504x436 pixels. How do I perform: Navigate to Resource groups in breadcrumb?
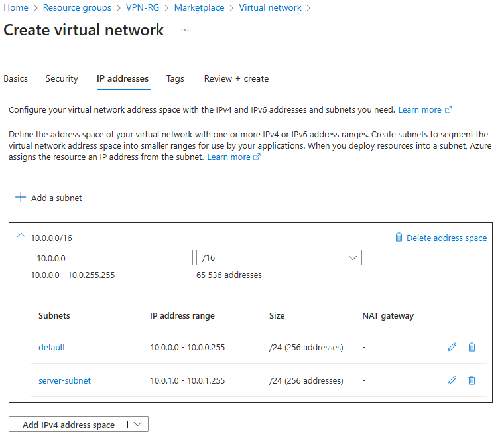77,8
